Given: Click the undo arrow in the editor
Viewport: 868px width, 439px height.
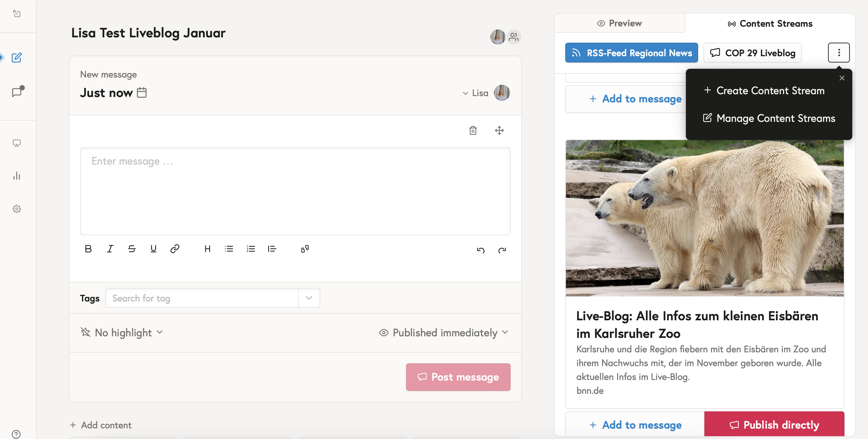Looking at the screenshot, I should click(480, 250).
